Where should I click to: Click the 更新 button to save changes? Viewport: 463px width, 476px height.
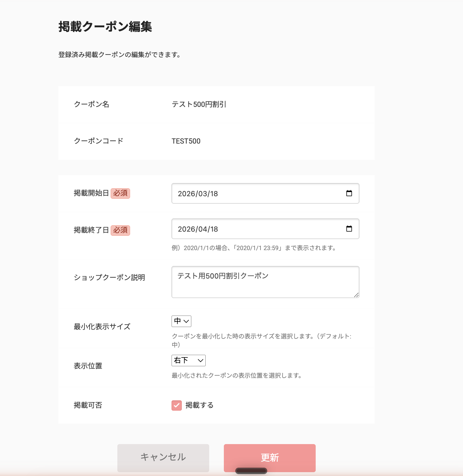click(269, 457)
